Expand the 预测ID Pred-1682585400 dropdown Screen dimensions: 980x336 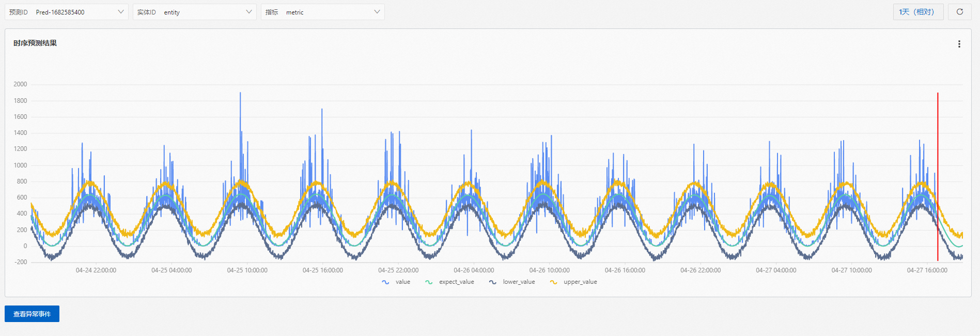click(67, 12)
